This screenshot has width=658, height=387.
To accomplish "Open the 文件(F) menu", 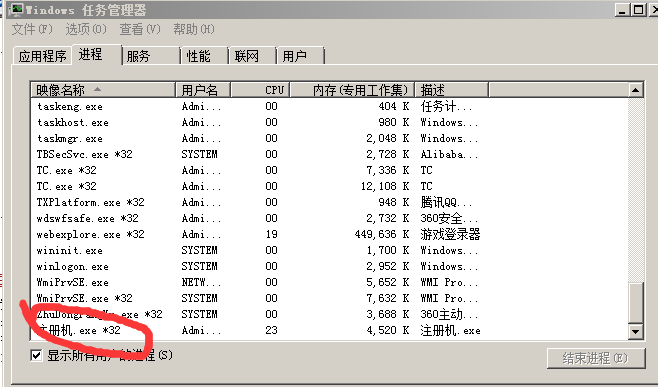I will pos(32,29).
